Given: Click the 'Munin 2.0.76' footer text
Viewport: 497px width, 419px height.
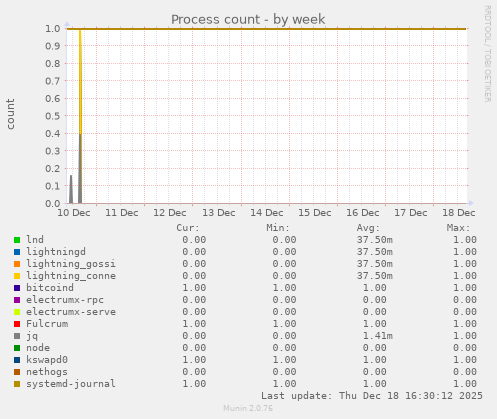Looking at the screenshot, I should coord(248,408).
